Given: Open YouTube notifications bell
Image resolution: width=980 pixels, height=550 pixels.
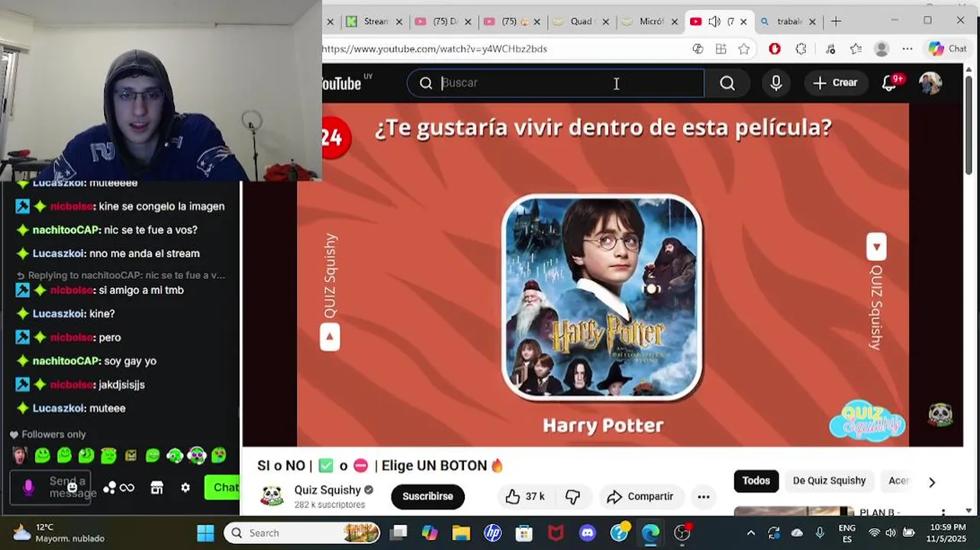Looking at the screenshot, I should [x=890, y=82].
